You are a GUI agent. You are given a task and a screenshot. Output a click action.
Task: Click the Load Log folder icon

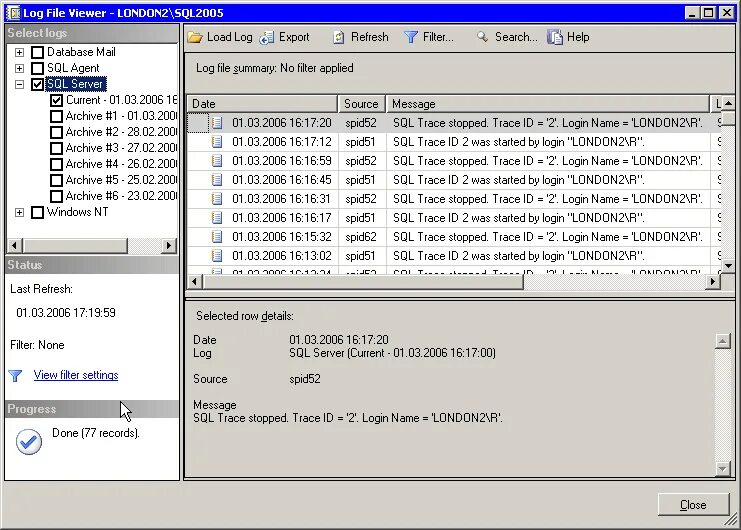coord(195,37)
